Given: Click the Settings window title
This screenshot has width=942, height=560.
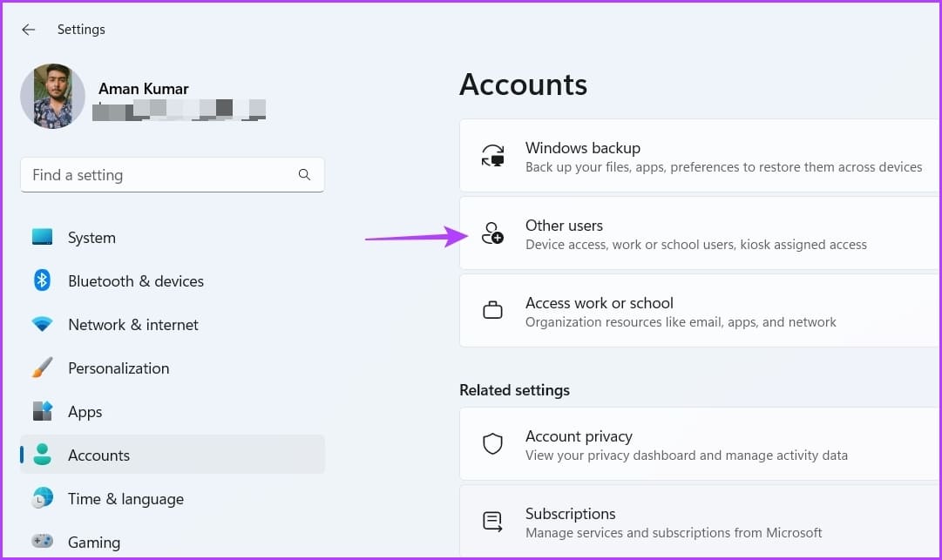Looking at the screenshot, I should point(81,30).
